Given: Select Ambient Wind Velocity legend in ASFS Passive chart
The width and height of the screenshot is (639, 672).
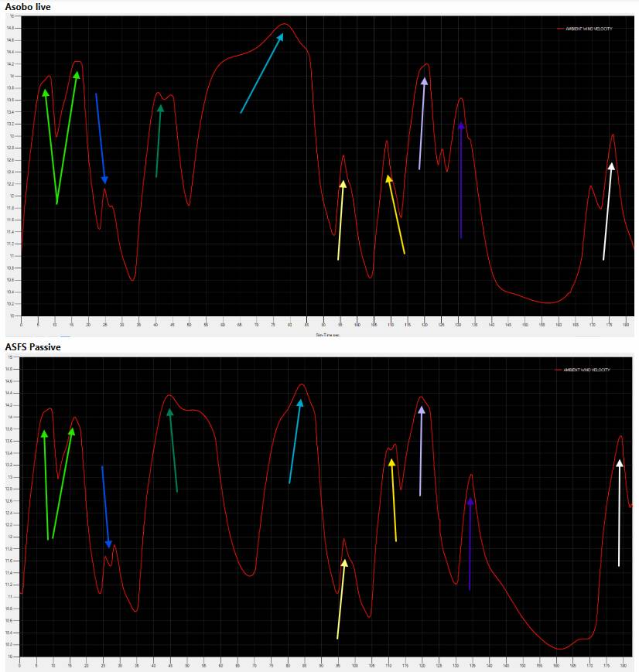Looking at the screenshot, I should [586, 370].
